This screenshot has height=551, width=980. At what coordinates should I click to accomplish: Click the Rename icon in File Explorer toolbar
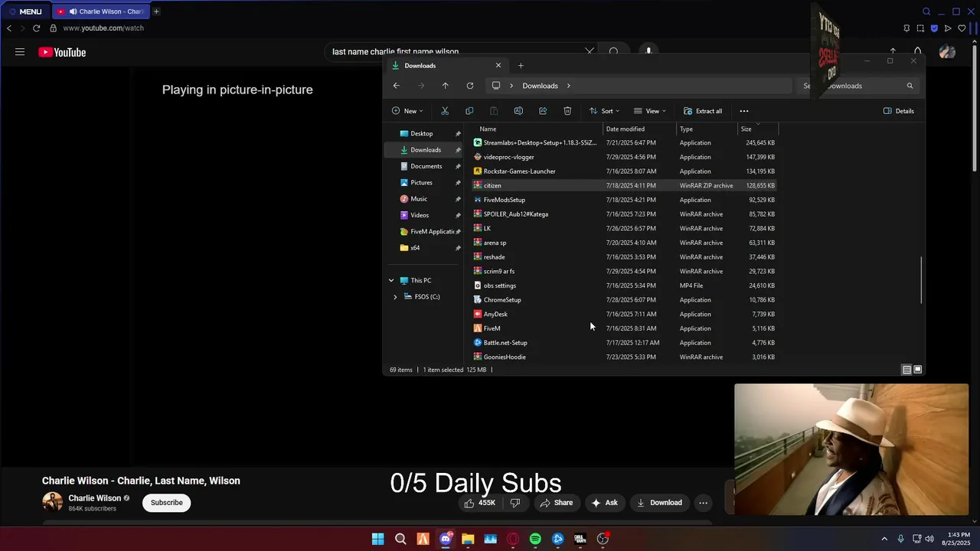[x=518, y=111]
